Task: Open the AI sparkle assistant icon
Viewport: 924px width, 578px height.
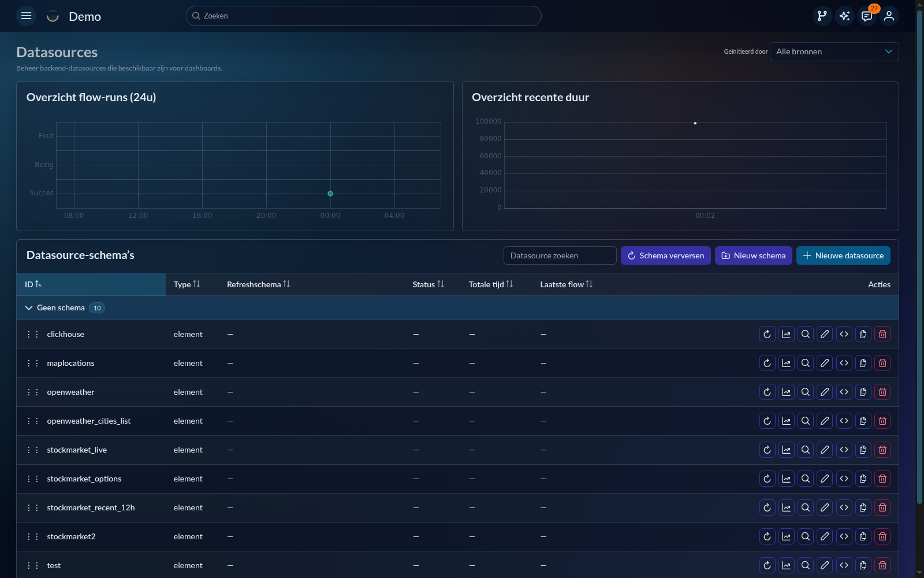Action: tap(844, 16)
